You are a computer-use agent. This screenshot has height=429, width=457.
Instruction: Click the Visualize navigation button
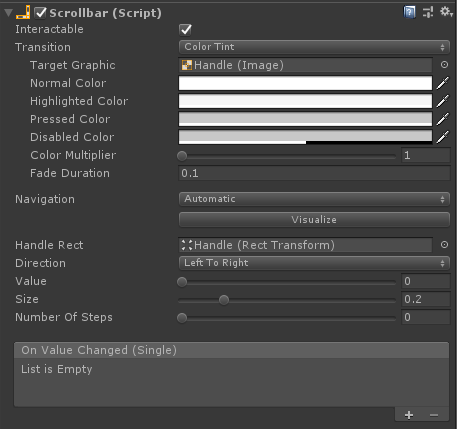314,220
